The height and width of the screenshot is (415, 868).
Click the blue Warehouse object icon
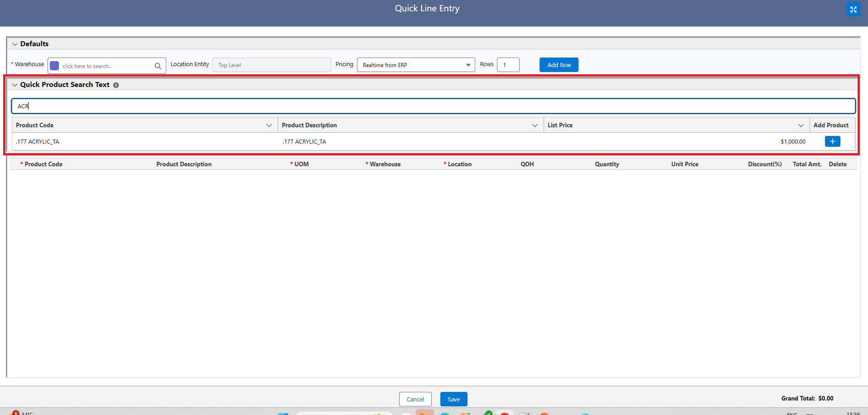point(54,66)
